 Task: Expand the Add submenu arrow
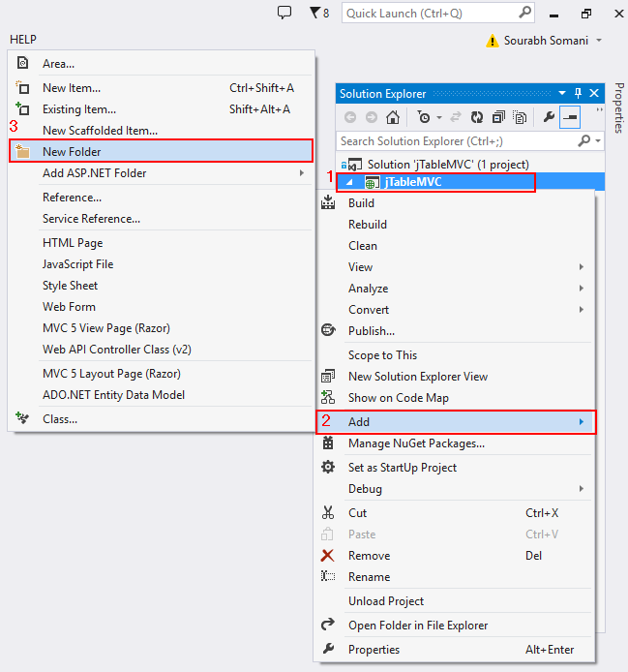(582, 422)
